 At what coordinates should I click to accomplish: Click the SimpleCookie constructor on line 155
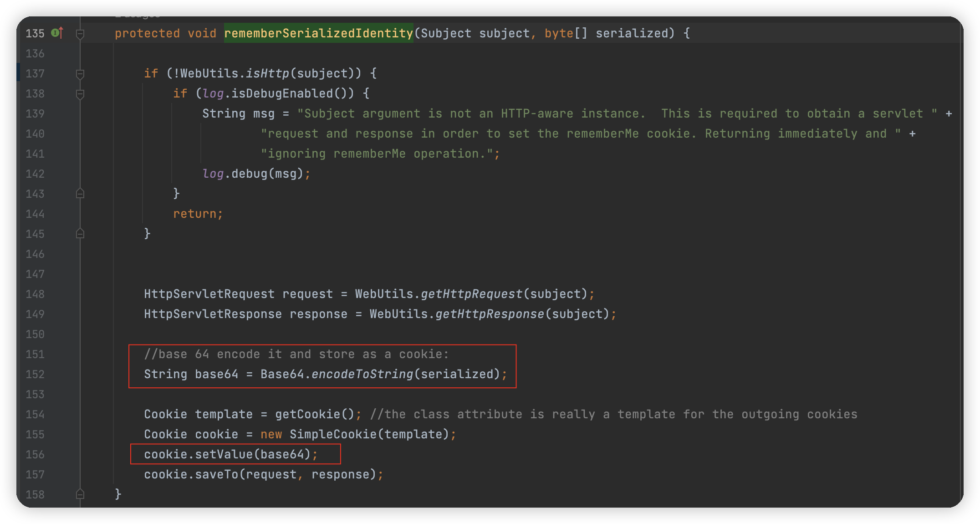point(333,434)
